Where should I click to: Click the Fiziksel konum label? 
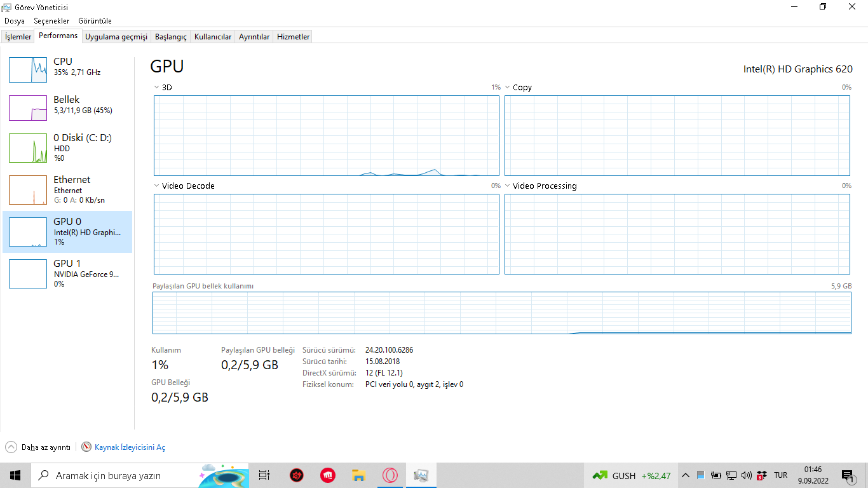(328, 384)
